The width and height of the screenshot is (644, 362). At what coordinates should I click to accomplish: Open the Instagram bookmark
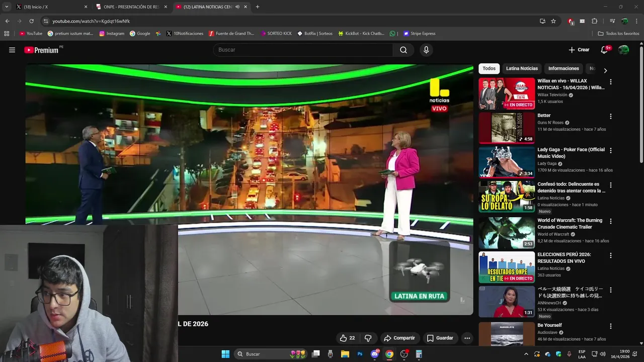tap(112, 34)
